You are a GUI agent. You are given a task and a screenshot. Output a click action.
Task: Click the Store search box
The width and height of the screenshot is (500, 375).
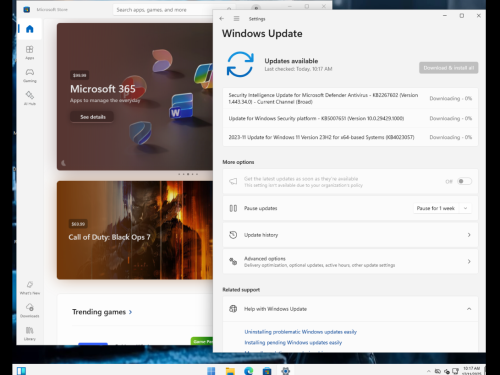click(173, 10)
